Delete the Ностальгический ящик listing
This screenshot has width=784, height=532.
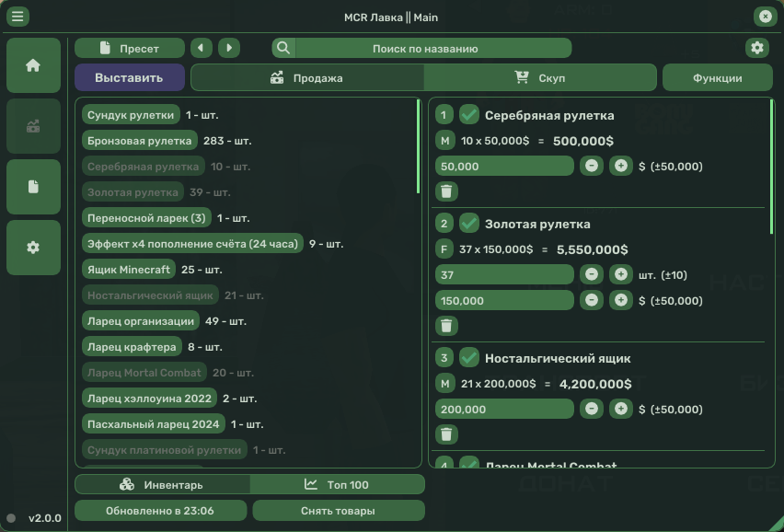click(x=446, y=434)
